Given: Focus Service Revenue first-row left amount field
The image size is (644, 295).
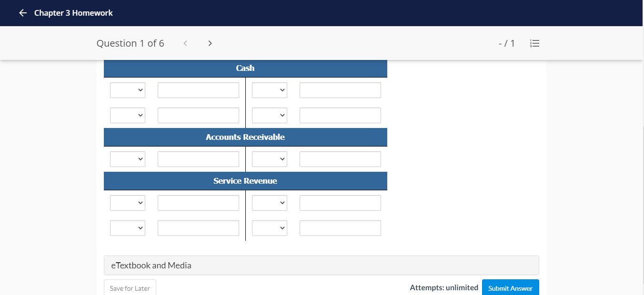Looking at the screenshot, I should pyautogui.click(x=198, y=203).
